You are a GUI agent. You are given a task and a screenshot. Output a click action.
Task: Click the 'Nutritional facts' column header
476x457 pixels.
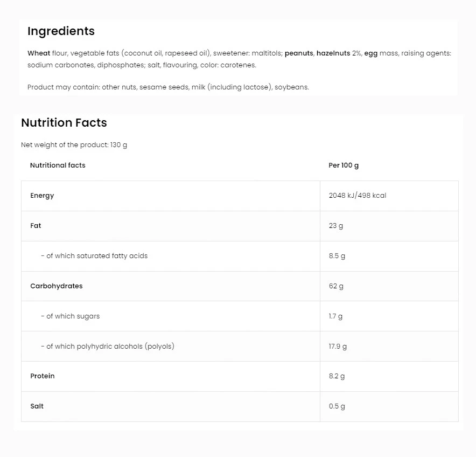click(x=58, y=165)
